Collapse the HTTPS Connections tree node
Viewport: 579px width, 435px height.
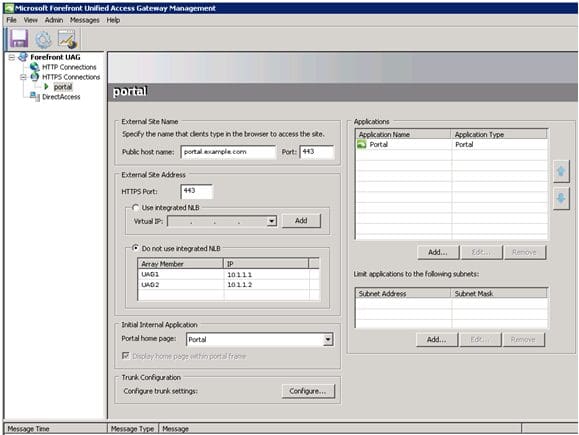tap(23, 77)
